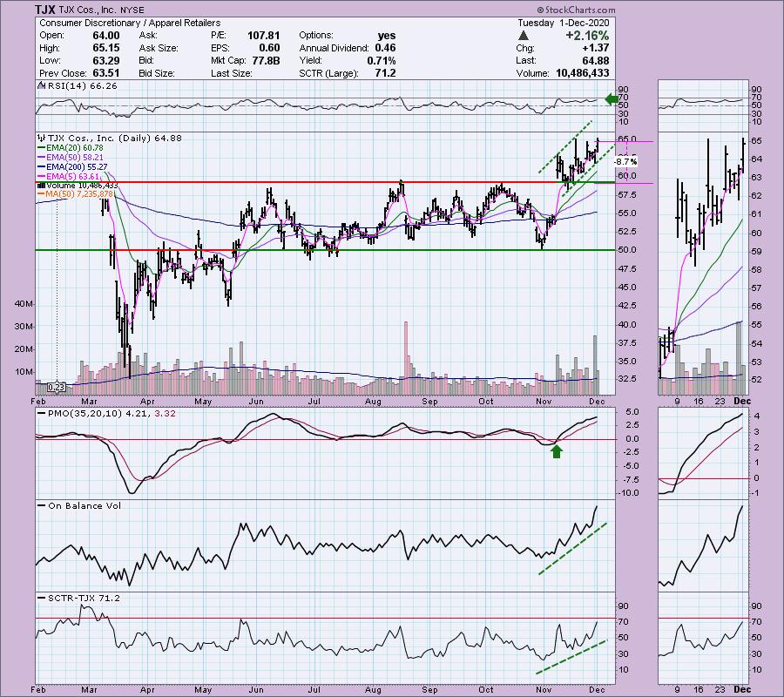Image resolution: width=784 pixels, height=697 pixels.
Task: Click the 42.5 price axis label
Action: (627, 306)
